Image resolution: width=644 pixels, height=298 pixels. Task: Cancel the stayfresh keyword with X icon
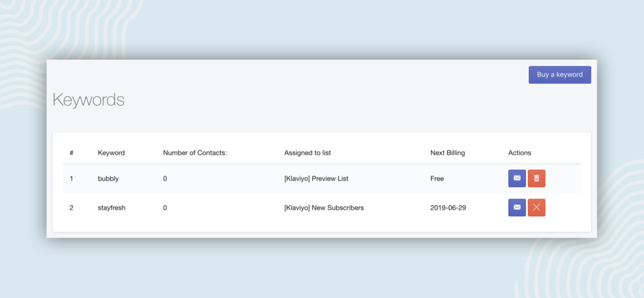536,207
